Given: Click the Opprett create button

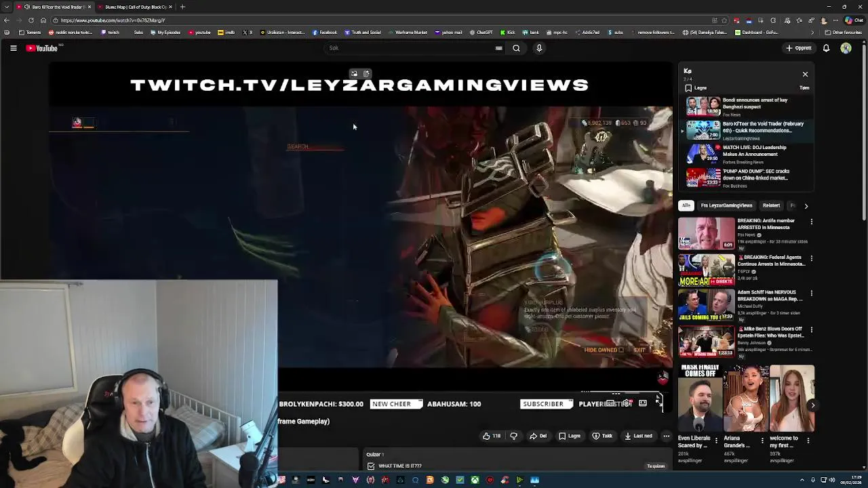Looking at the screenshot, I should (x=799, y=48).
